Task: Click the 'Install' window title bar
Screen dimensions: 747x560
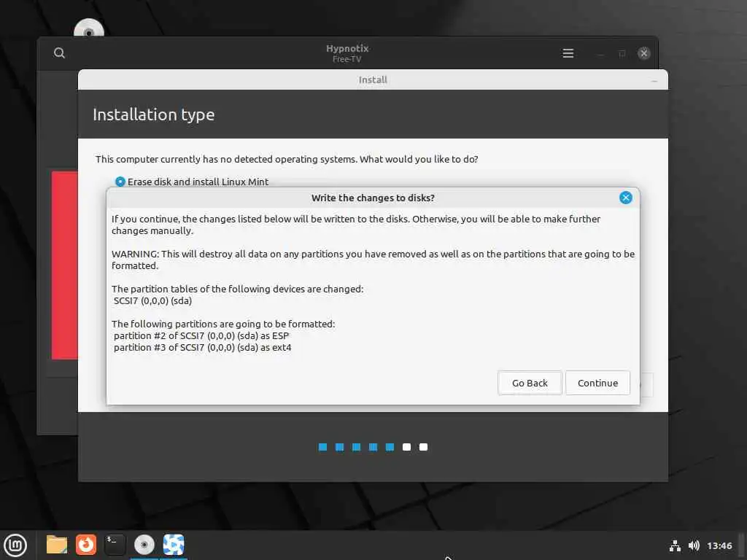Action: coord(373,79)
